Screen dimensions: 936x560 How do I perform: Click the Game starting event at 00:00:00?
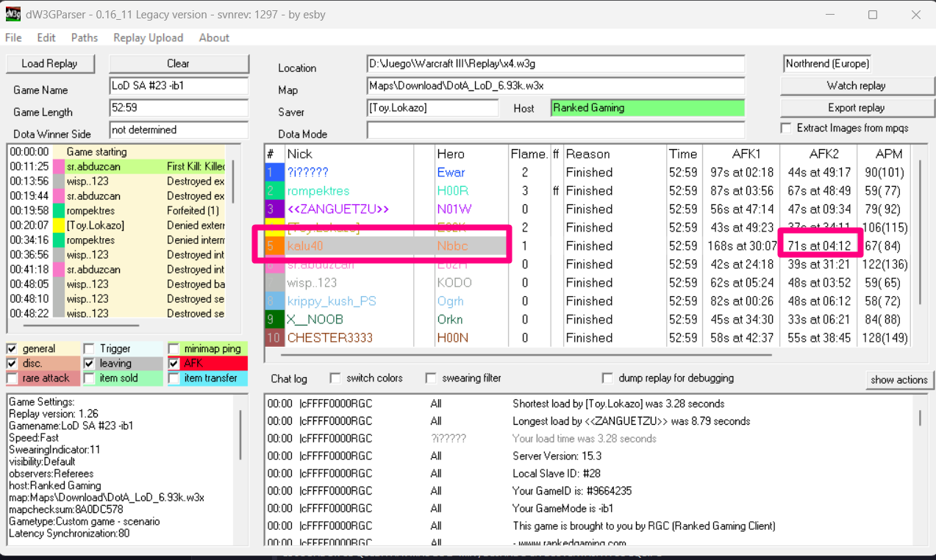pos(118,152)
